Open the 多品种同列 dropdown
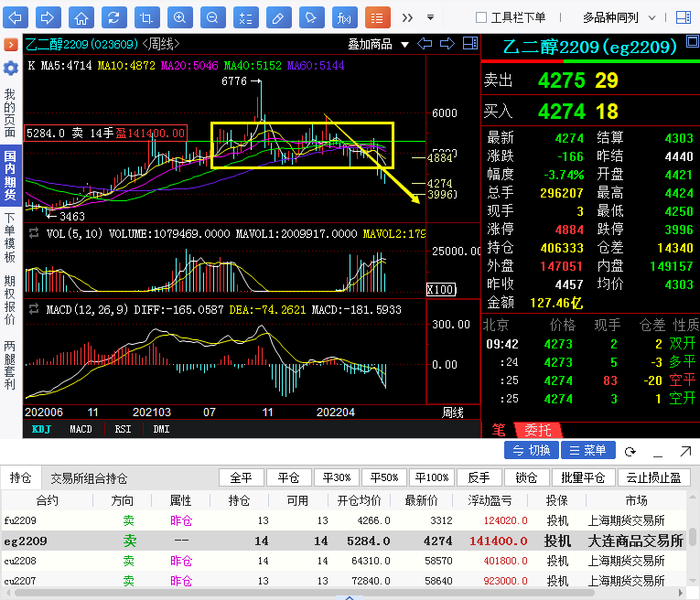 (620, 17)
